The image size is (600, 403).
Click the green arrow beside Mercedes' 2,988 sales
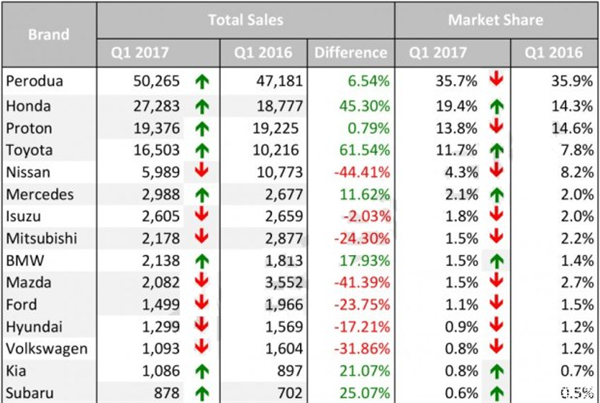(x=202, y=195)
